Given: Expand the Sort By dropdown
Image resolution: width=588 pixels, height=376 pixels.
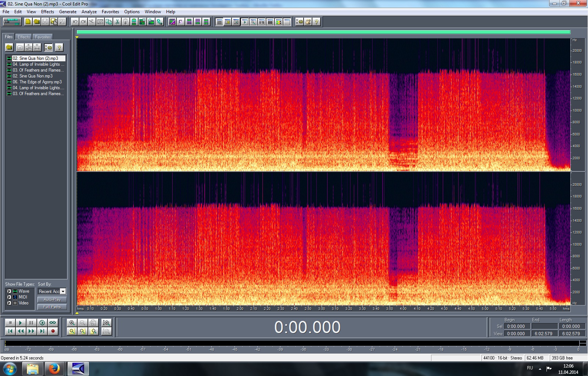Looking at the screenshot, I should click(x=63, y=292).
